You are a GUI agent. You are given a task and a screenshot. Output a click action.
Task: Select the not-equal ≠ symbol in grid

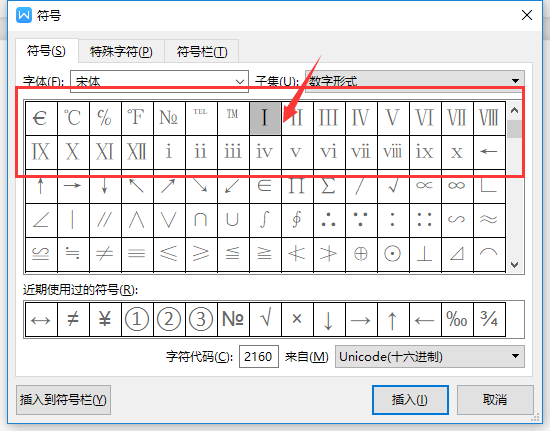(105, 254)
